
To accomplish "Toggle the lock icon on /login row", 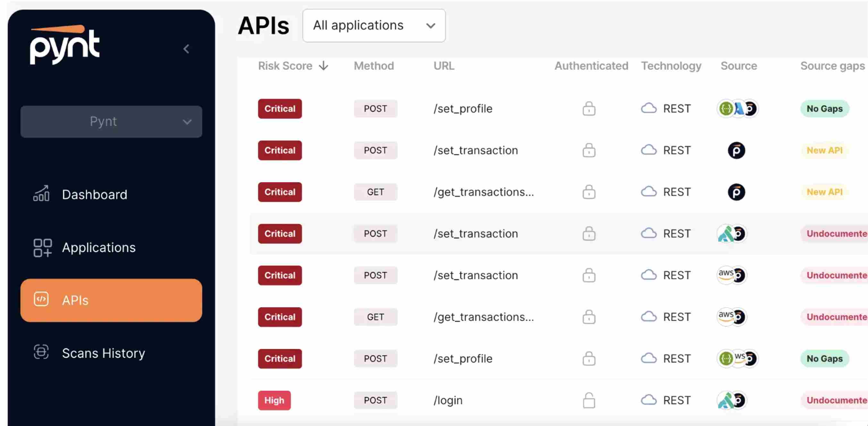I will 589,400.
